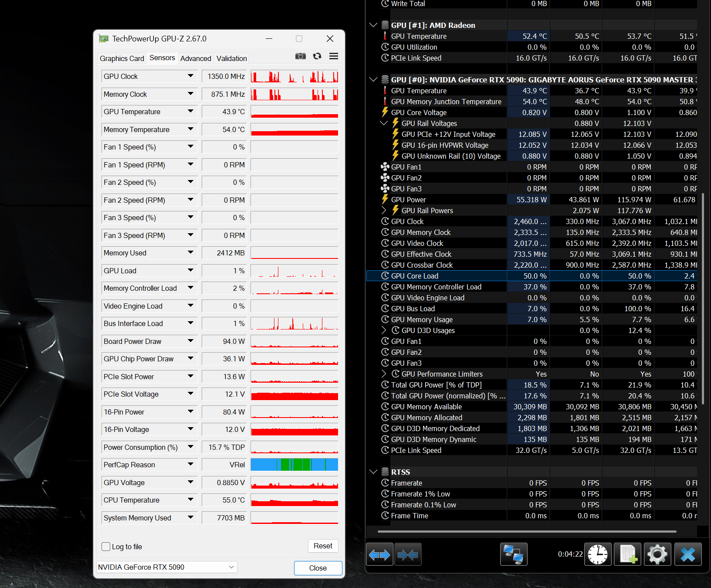Click the clock icon beside GPU Core Load

tap(385, 276)
